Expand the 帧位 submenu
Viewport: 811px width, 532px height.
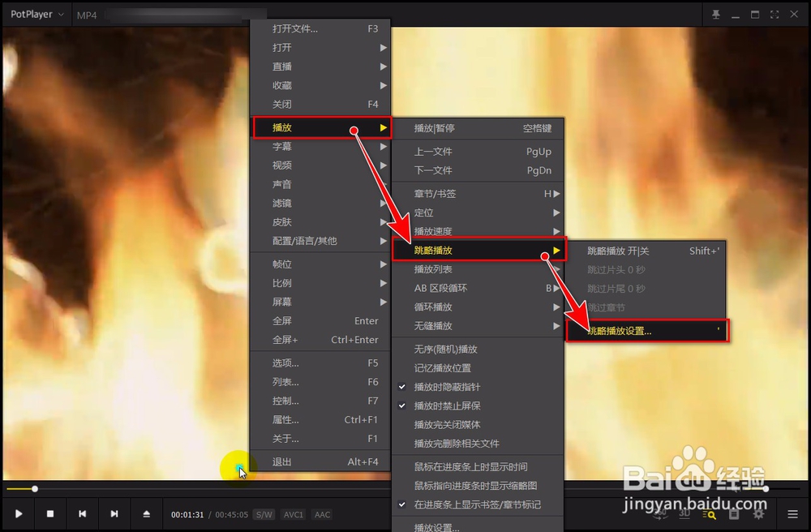[320, 264]
